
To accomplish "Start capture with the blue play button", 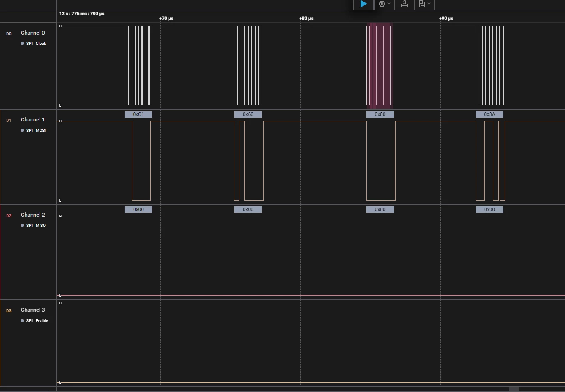I will coord(363,4).
